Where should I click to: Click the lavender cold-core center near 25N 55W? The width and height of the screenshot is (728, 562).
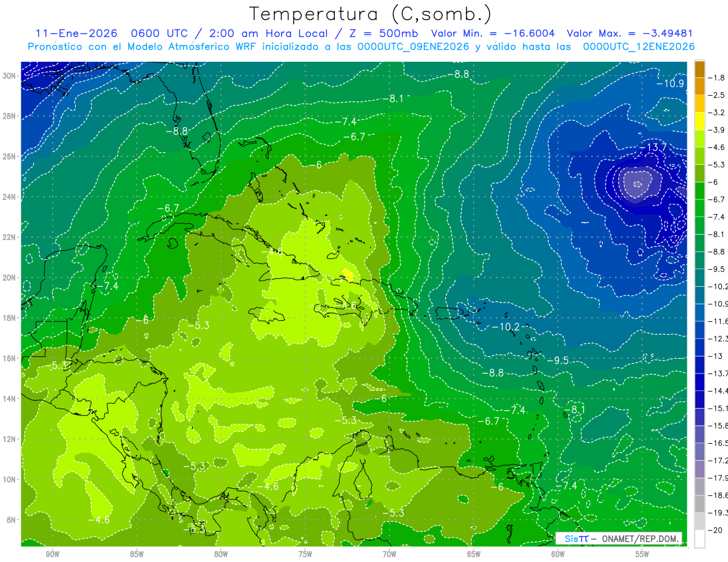pyautogui.click(x=636, y=184)
